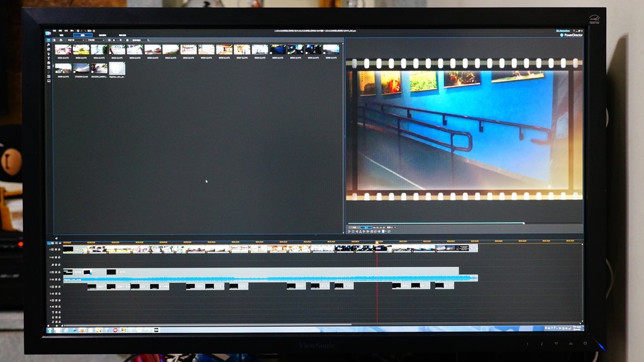The image size is (644, 362).
Task: Toggle video track 3 enable checkbox
Action: (x=56, y=286)
